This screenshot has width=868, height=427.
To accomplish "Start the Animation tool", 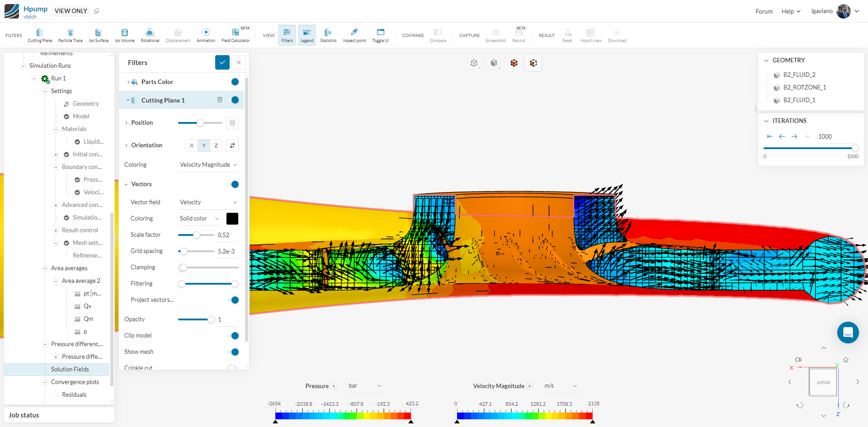I will click(206, 35).
